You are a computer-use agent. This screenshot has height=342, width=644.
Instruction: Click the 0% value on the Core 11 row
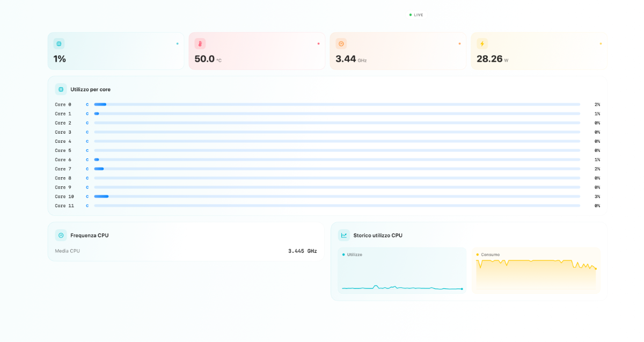click(597, 206)
